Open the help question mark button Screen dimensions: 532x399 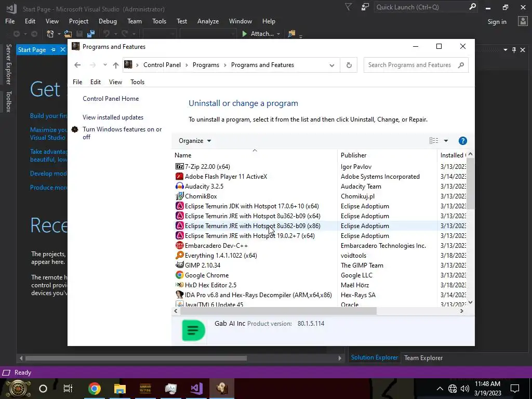coord(462,141)
